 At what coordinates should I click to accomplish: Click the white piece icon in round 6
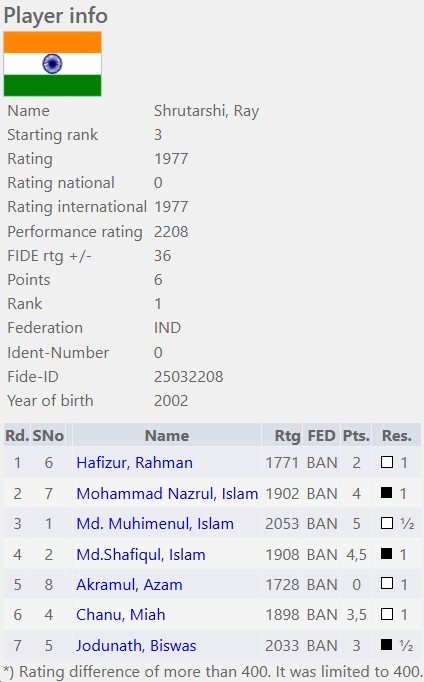387,614
